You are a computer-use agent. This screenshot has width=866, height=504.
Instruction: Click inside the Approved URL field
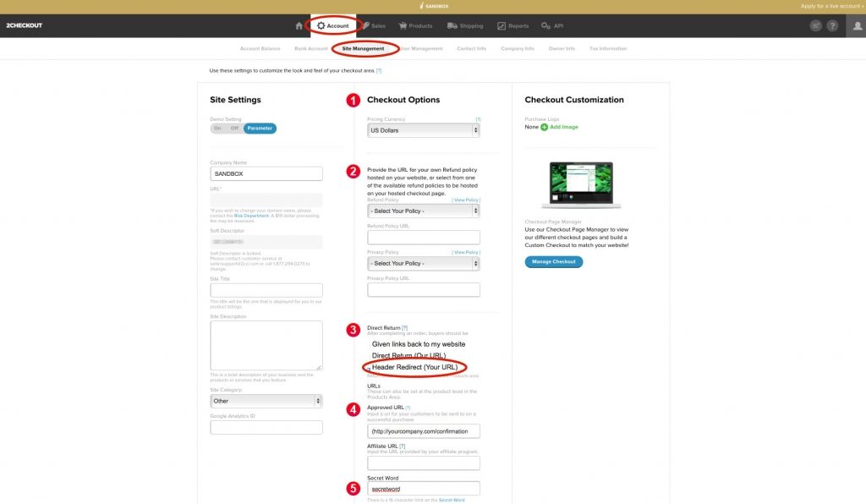coord(423,430)
